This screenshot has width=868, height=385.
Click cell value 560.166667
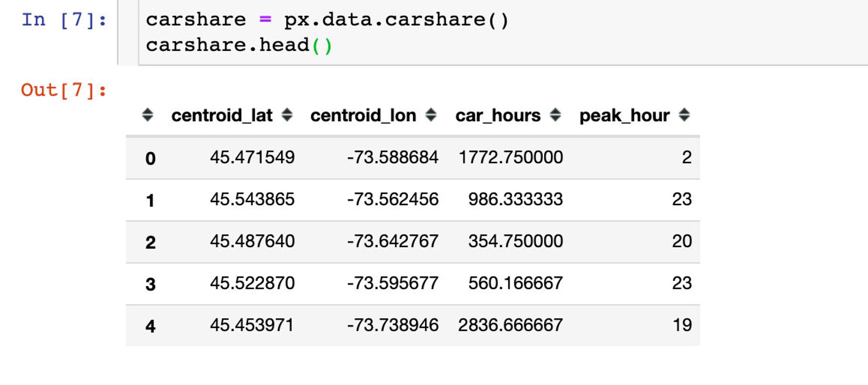(516, 283)
